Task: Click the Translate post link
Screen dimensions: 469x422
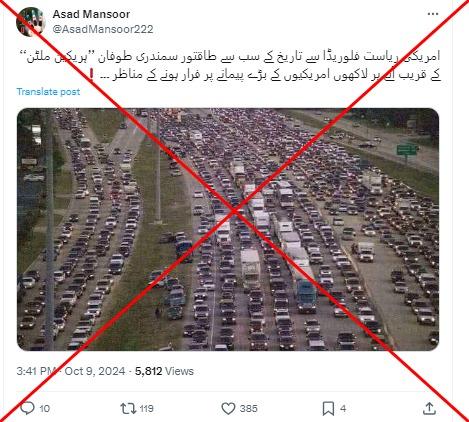Action: [48, 92]
